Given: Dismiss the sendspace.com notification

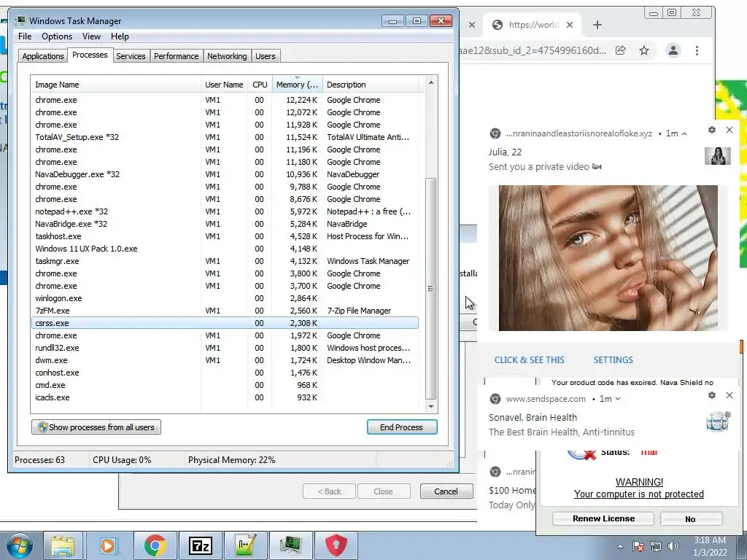Looking at the screenshot, I should tap(729, 395).
